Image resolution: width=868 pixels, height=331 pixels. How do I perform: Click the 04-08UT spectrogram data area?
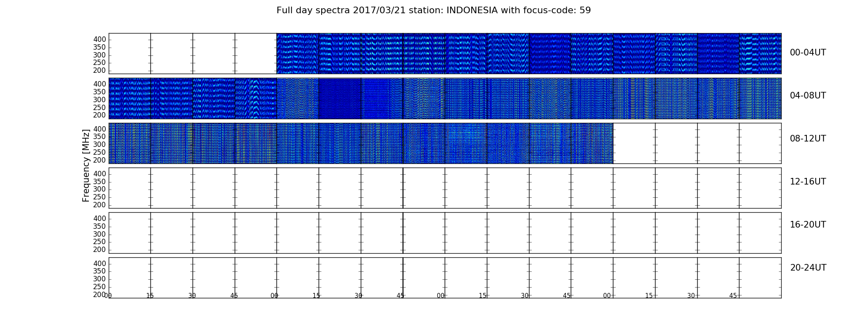pyautogui.click(x=445, y=98)
